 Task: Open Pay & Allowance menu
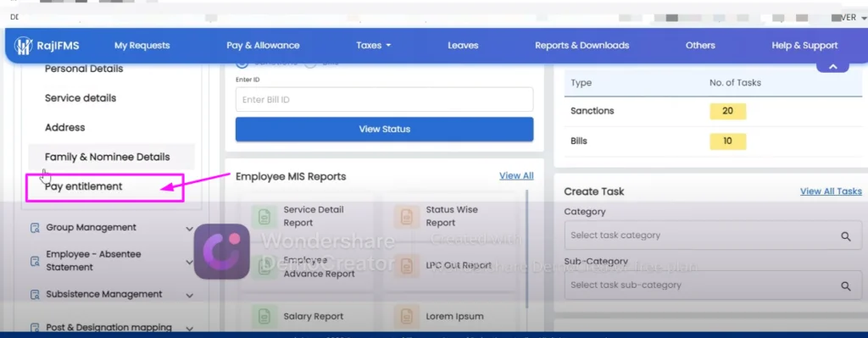point(263,46)
